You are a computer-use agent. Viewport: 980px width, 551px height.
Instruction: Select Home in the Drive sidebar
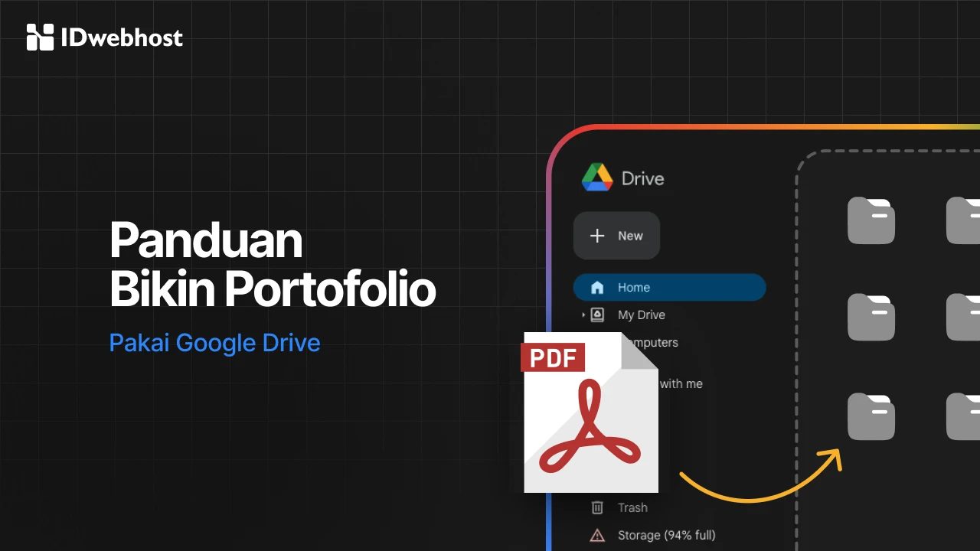tap(669, 288)
